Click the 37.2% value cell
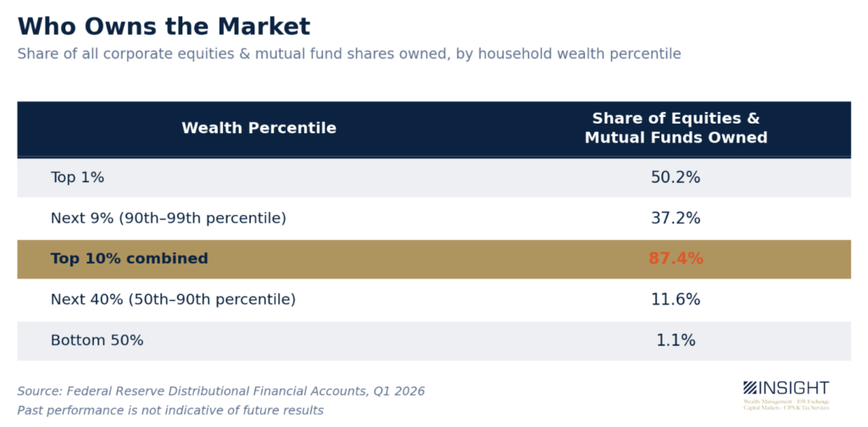This screenshot has height=427, width=868. coord(676,219)
